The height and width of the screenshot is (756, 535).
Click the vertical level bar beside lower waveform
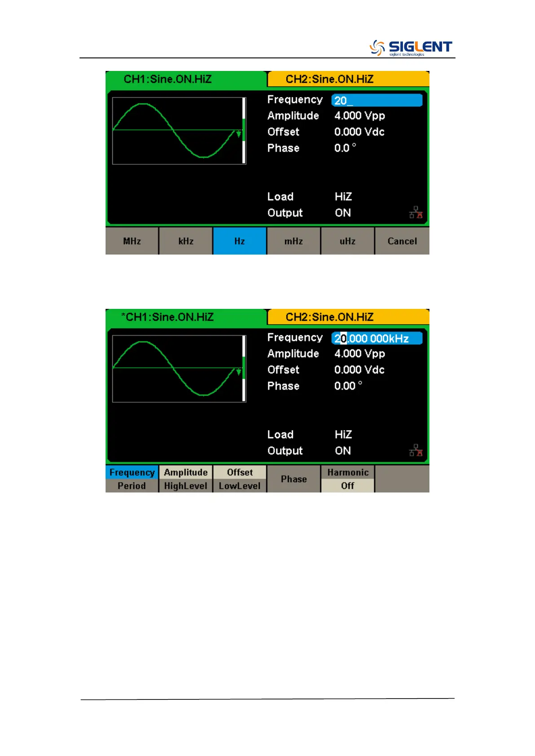point(244,369)
